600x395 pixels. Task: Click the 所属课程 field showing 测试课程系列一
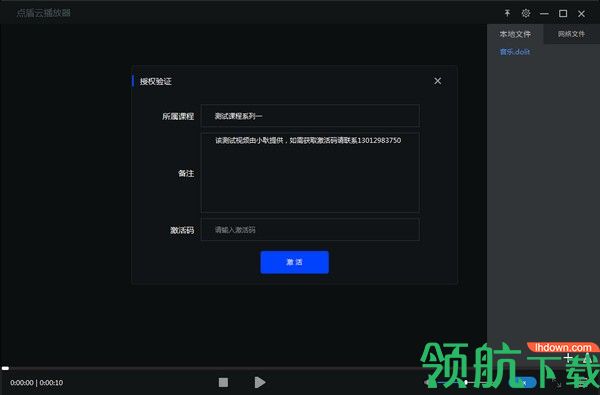click(x=310, y=116)
